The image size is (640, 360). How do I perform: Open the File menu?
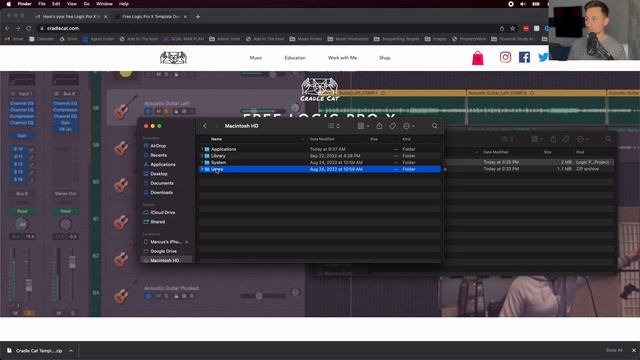click(42, 4)
